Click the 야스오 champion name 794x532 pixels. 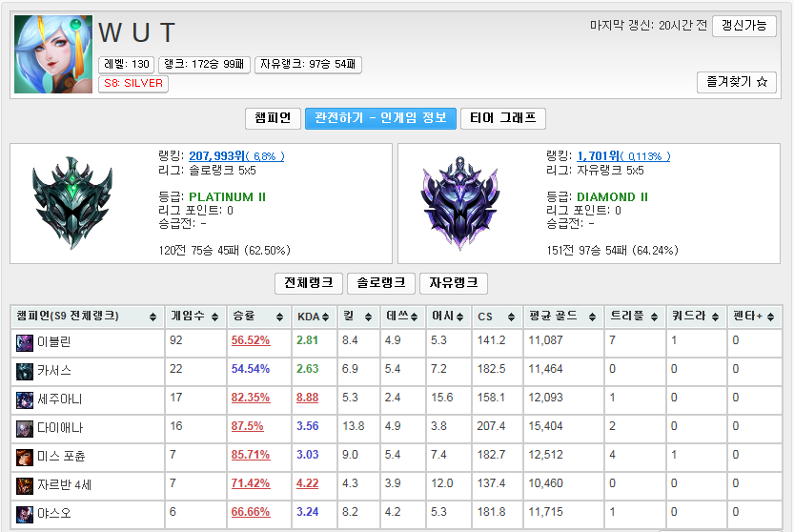54,514
